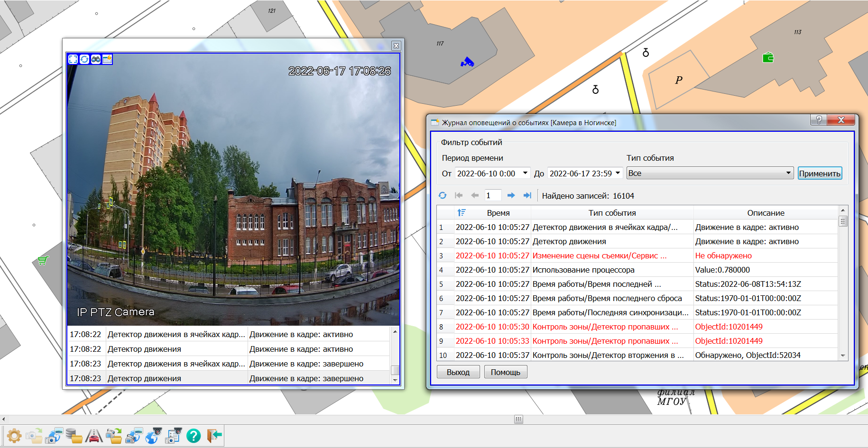Click the page number input field

click(x=493, y=195)
